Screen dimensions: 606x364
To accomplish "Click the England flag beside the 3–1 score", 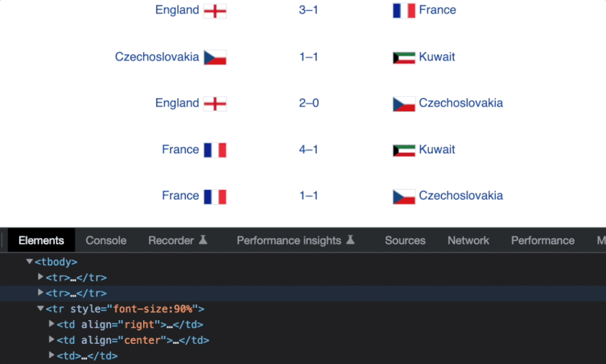I will [x=215, y=11].
